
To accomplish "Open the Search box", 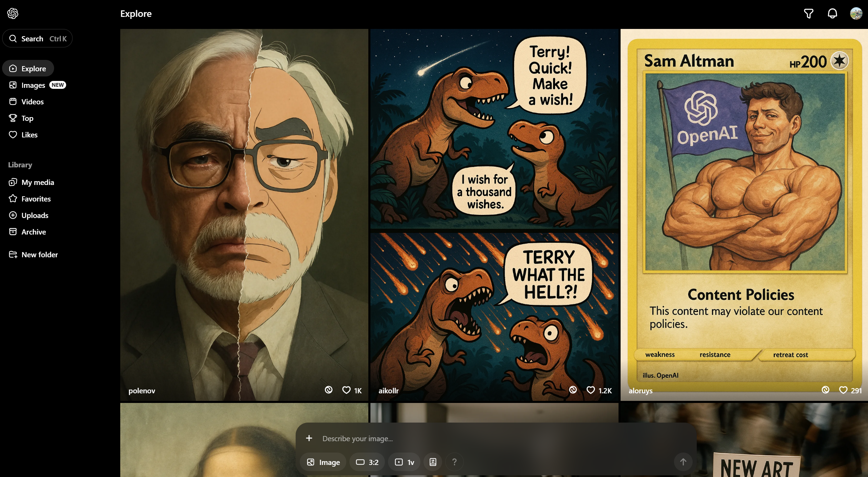I will [x=38, y=39].
